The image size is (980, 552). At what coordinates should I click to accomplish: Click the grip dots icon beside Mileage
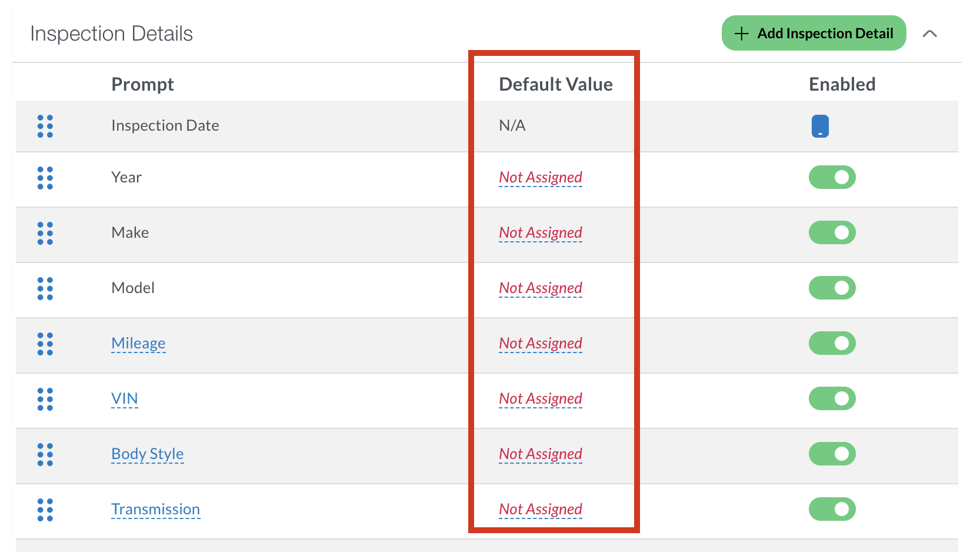coord(45,344)
